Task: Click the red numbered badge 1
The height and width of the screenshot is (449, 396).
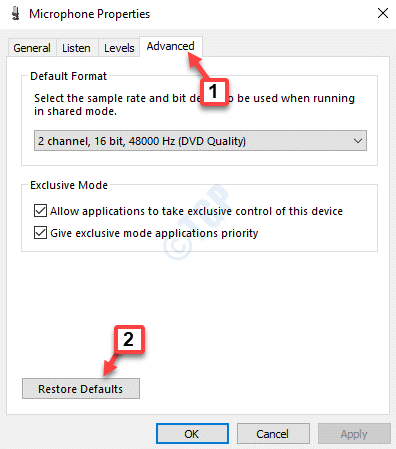Action: [214, 92]
